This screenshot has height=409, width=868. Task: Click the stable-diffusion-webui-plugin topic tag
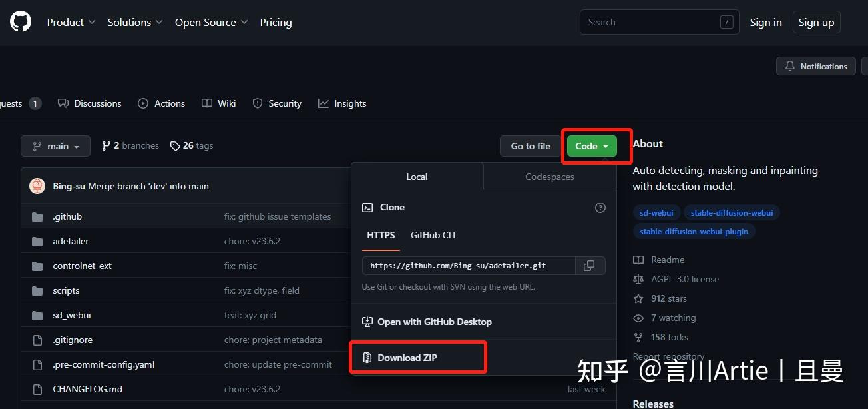(694, 232)
